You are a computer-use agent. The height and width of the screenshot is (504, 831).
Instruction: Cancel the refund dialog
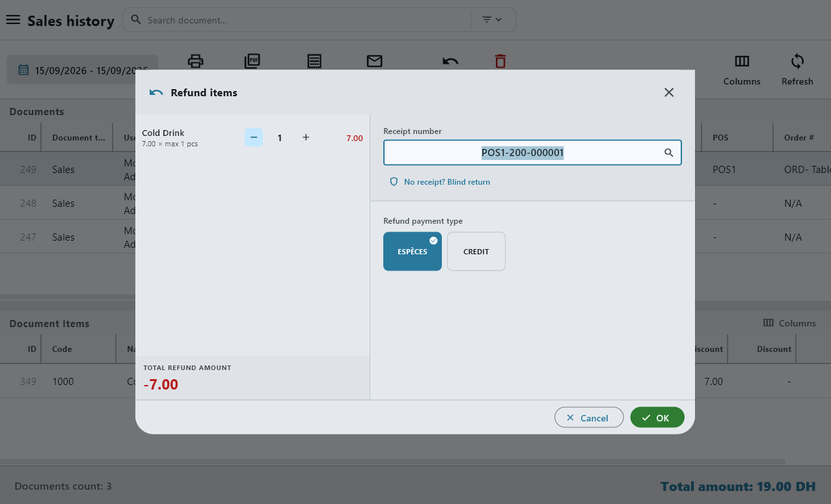point(588,418)
